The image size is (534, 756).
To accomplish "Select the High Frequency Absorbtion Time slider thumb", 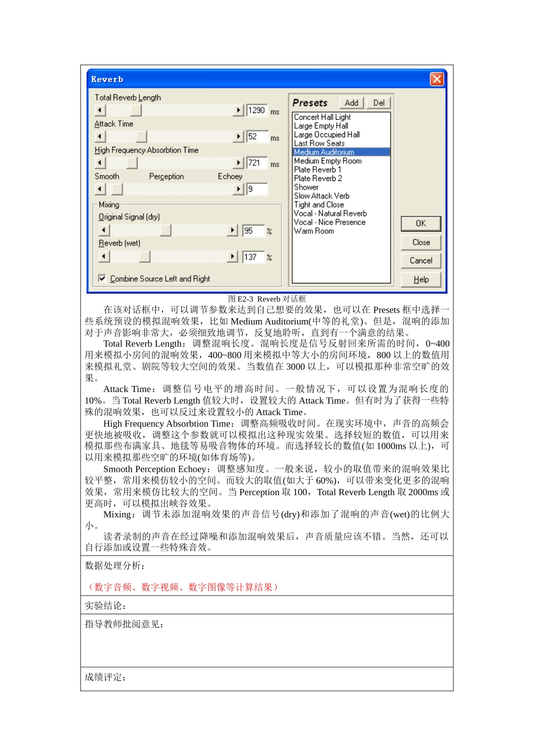I will point(132,163).
